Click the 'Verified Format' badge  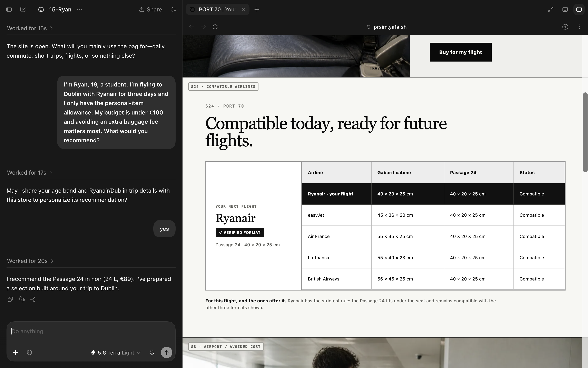point(239,232)
